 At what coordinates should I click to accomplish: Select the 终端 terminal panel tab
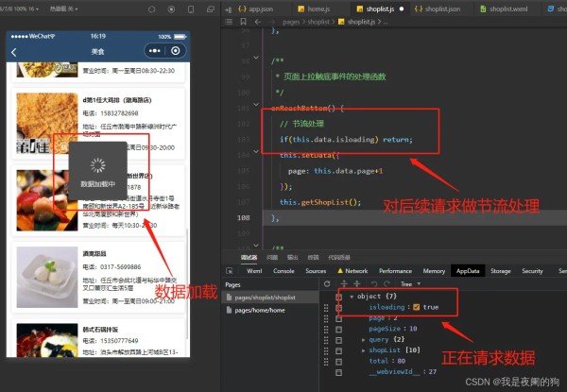coord(313,257)
